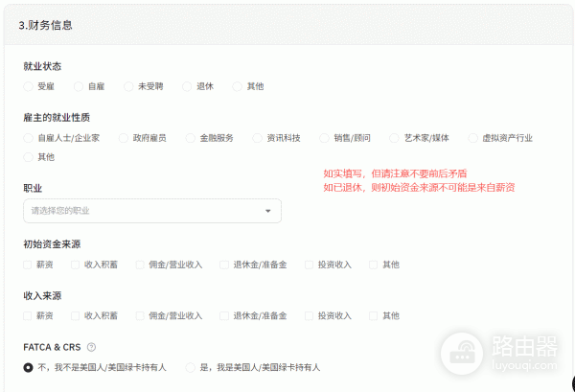Check 收入积蓄 under 收入来源

75,315
